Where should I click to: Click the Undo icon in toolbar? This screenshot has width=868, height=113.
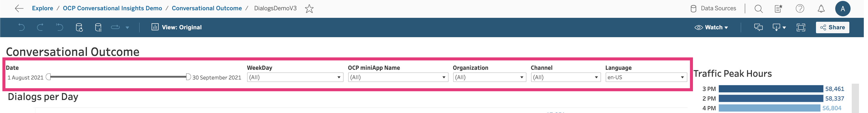pos(21,27)
